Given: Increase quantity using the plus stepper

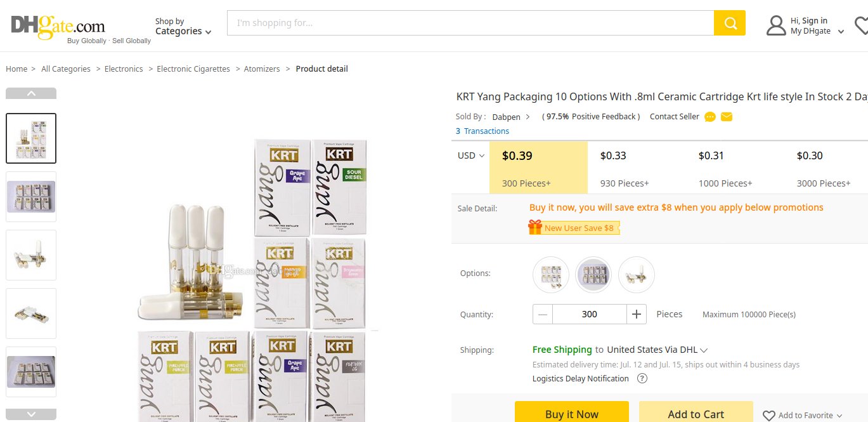Looking at the screenshot, I should point(636,313).
